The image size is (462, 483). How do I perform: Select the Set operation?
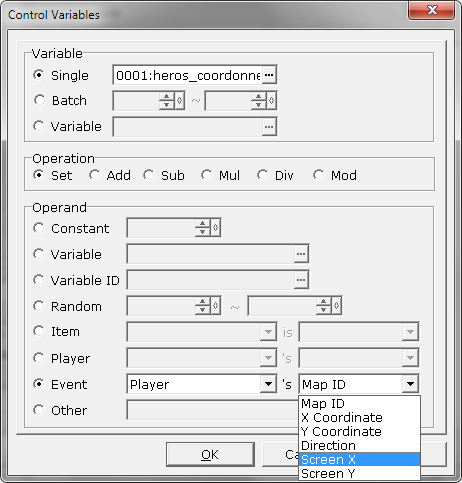39,175
